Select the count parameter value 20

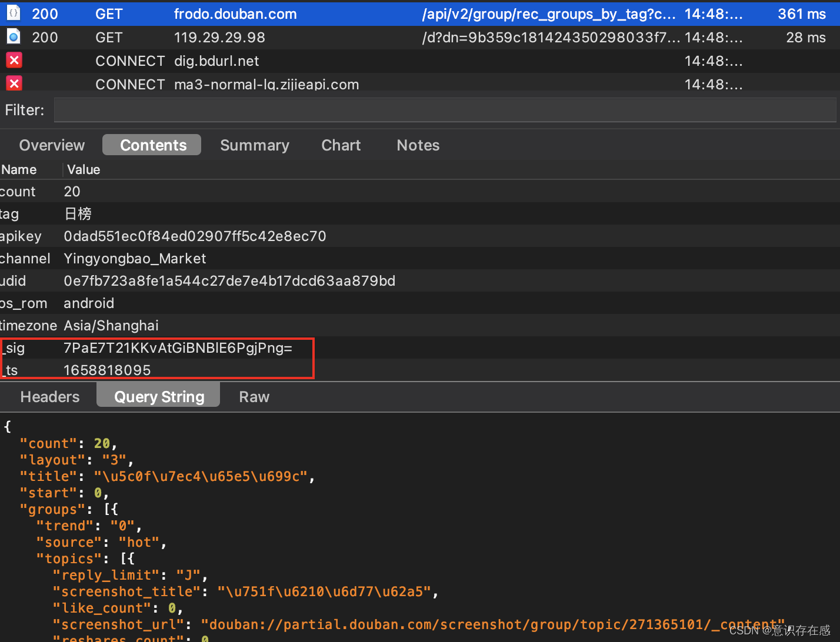point(72,191)
